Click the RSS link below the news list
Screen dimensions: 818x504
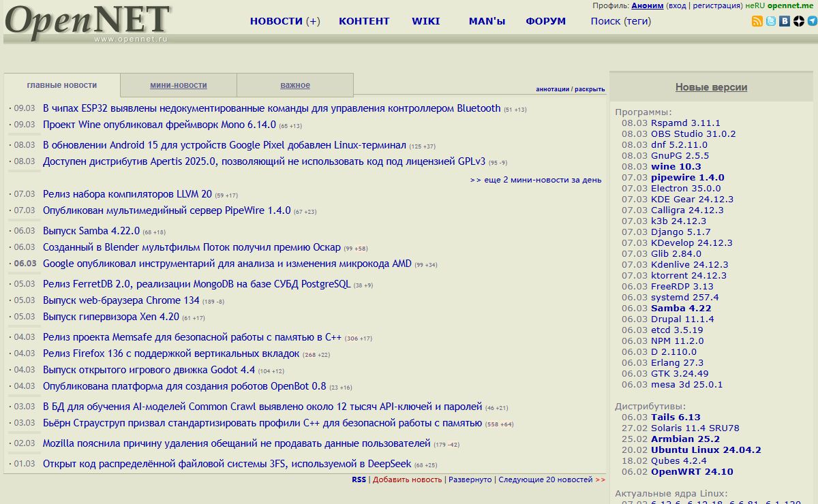[359, 479]
